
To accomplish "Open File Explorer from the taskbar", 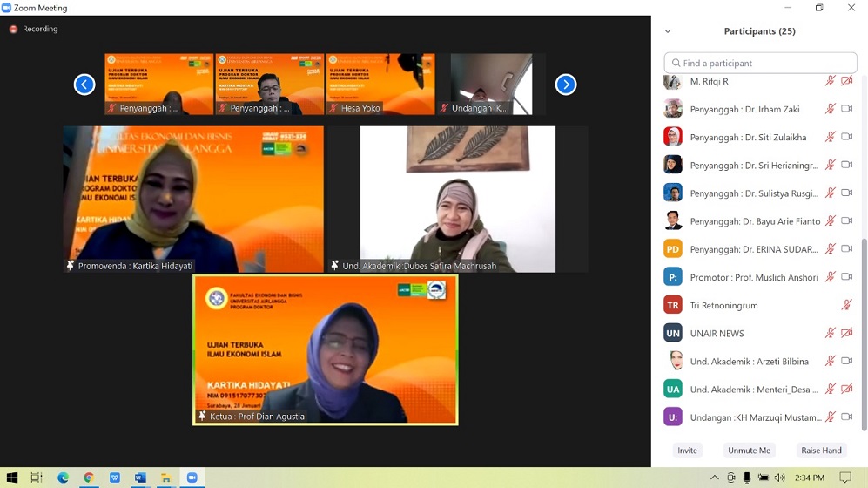I will click(165, 478).
